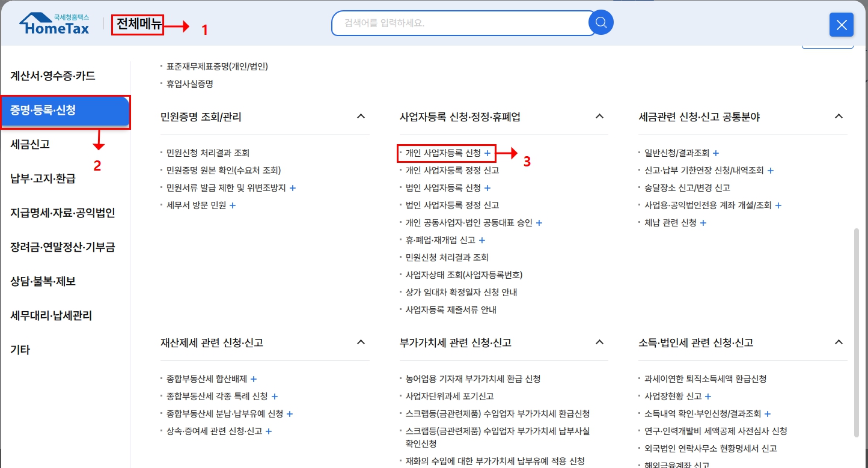Open 사업자상태 조회(사업자등록번호) link
Viewport: 868px width, 468px height.
[x=464, y=275]
